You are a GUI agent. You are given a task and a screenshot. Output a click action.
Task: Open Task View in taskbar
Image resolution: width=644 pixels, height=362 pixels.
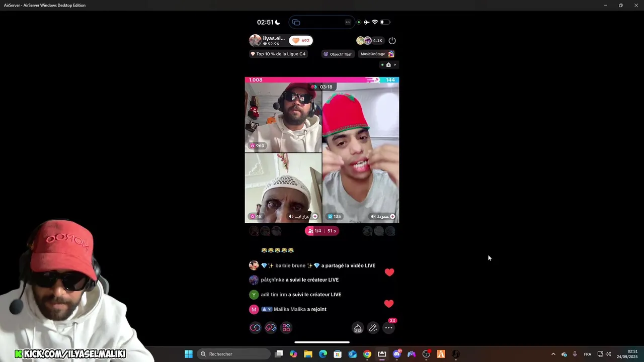(279, 354)
